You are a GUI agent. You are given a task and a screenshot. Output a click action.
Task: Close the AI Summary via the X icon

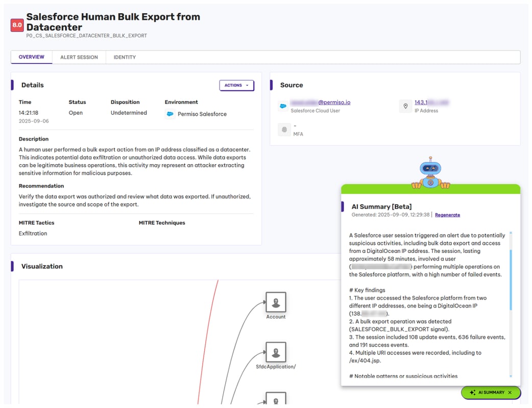[x=510, y=392]
